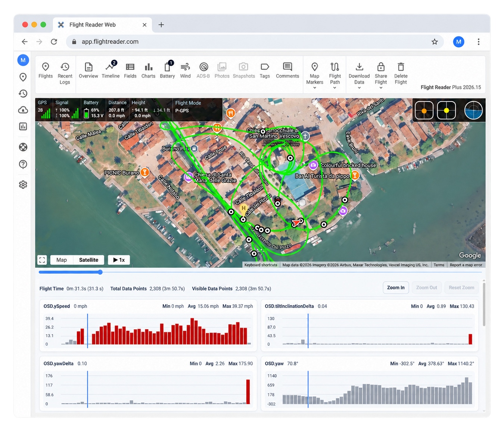Switch map type to Map
This screenshot has width=504, height=435.
[x=62, y=260]
